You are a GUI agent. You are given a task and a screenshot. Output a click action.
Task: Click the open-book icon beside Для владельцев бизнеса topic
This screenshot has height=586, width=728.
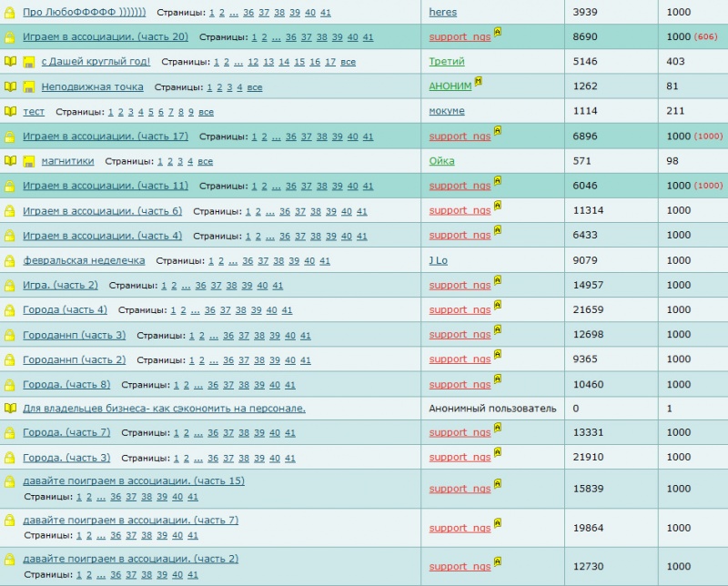click(x=10, y=409)
